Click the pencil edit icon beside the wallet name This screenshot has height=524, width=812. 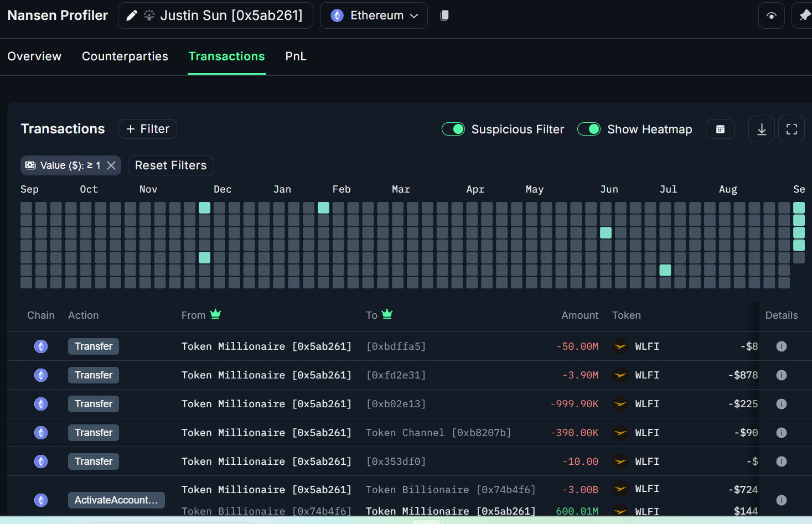(x=131, y=15)
